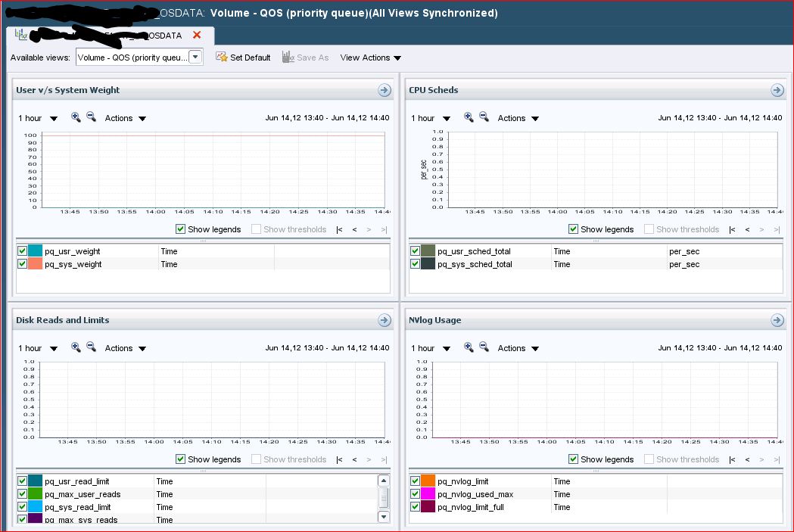Expand the 1 hour range dropdown in NVlog Usage
Image resolution: width=794 pixels, height=532 pixels.
coord(430,348)
